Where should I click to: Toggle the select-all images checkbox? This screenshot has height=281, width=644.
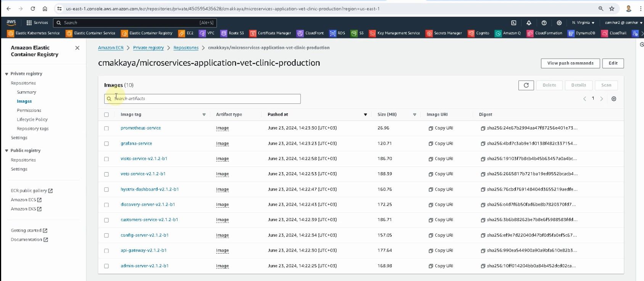pyautogui.click(x=106, y=115)
